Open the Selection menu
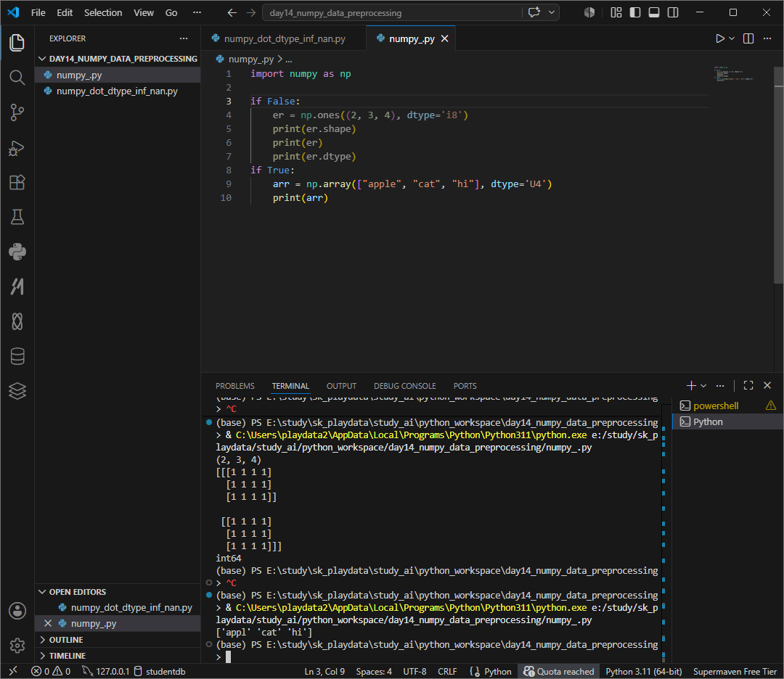Screen dimensions: 784x679 (103, 12)
